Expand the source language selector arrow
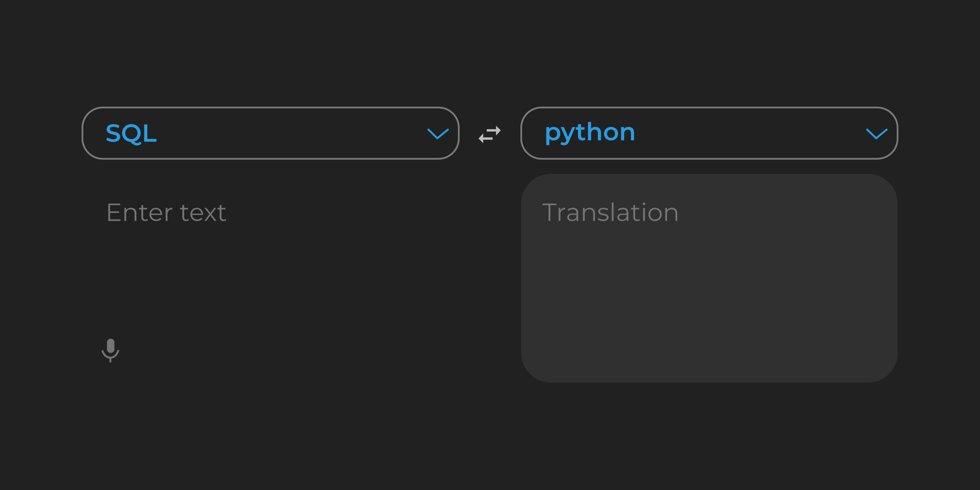 tap(438, 134)
